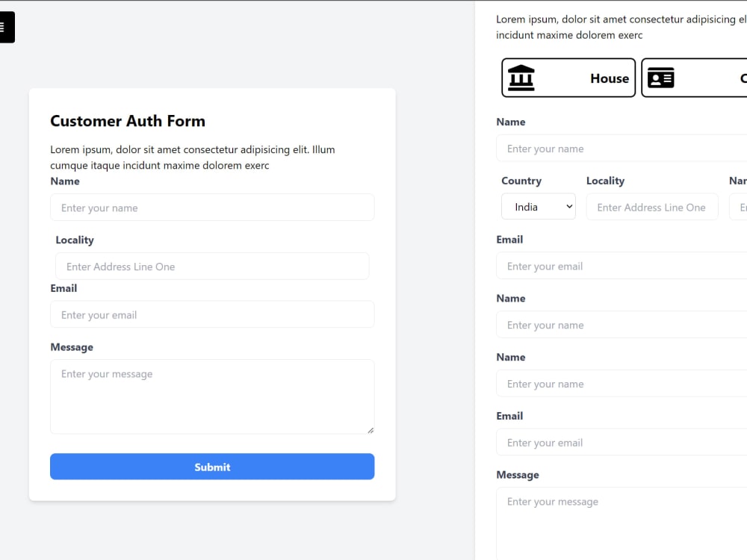Select the House tab
747x560 pixels.
(568, 78)
